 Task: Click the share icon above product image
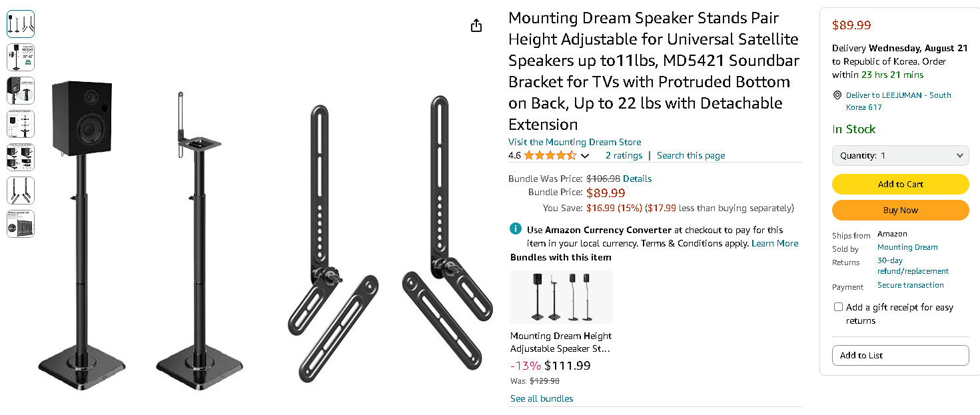pos(476,25)
